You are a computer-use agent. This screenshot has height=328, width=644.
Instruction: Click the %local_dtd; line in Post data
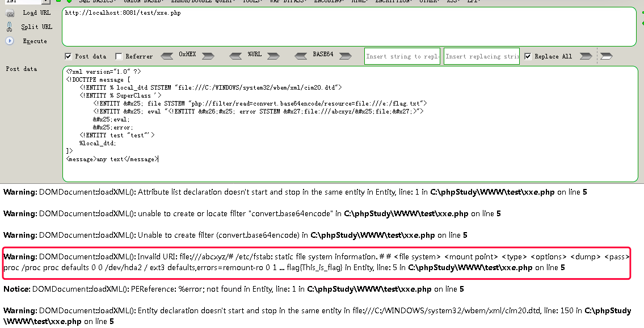(98, 143)
